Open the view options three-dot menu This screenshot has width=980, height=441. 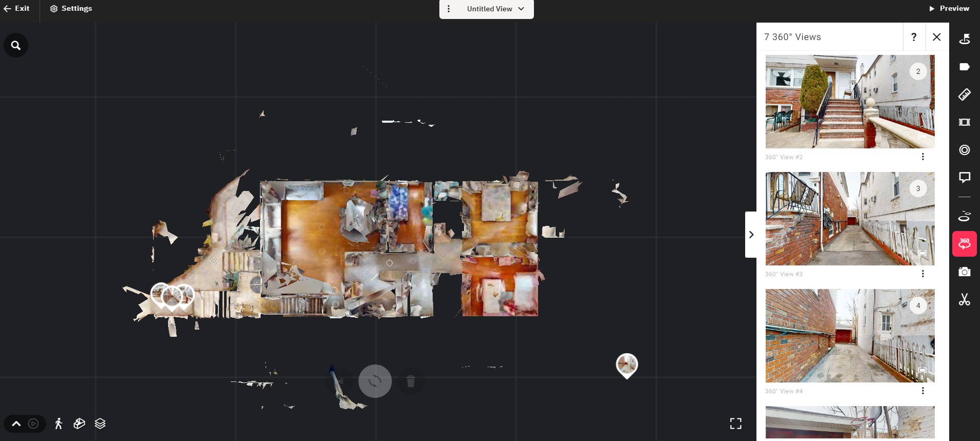[x=449, y=9]
